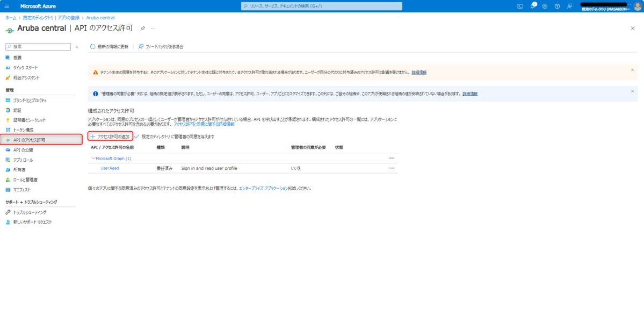Open portal settings gear icon

[545, 6]
